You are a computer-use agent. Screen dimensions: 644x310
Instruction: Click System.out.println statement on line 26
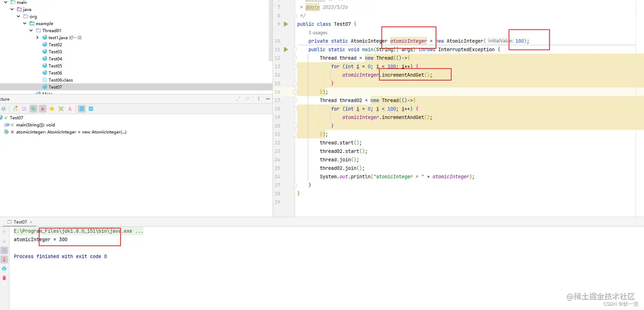[397, 177]
